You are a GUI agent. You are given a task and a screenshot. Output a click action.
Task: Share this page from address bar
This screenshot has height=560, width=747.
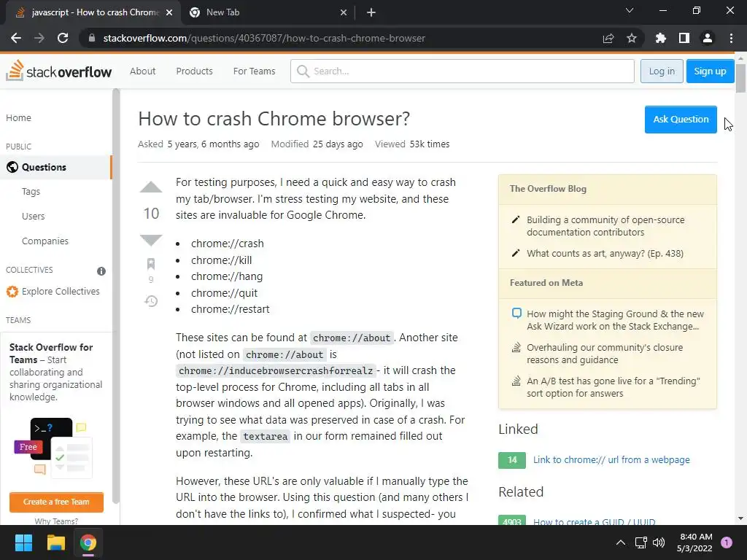point(608,38)
